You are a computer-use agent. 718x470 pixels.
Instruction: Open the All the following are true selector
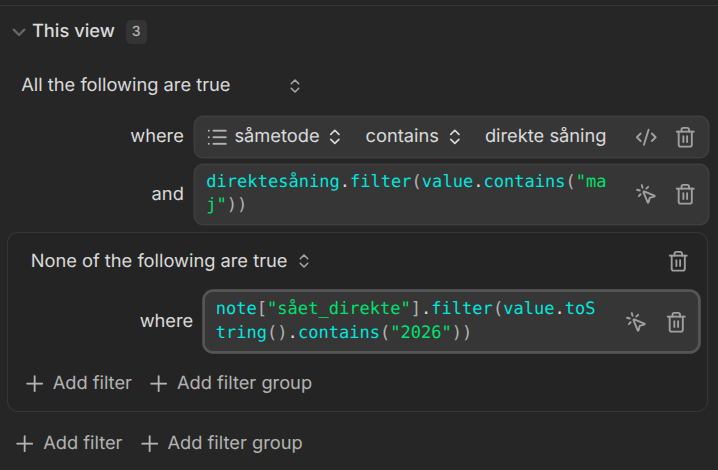160,85
